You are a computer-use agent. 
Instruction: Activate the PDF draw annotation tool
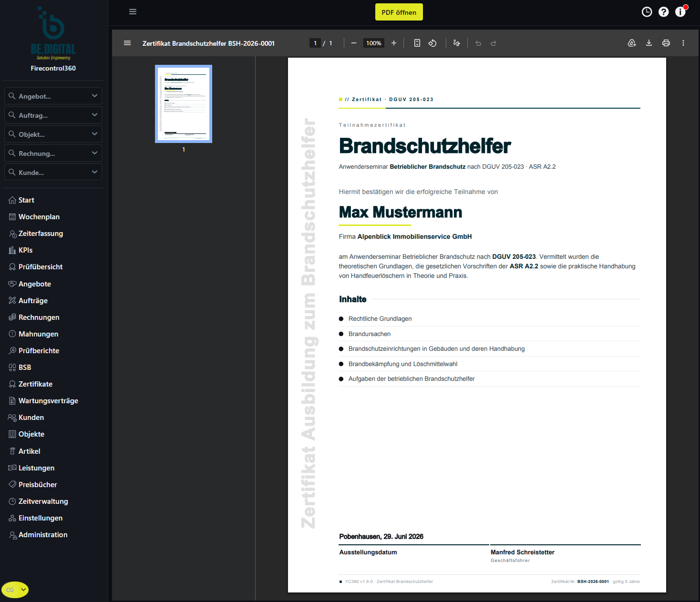coord(456,43)
